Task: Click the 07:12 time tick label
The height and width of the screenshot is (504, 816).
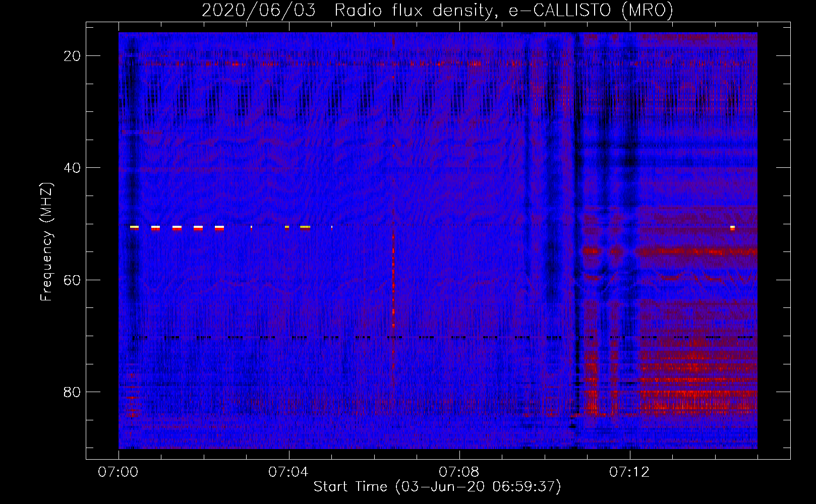Action: 629,472
